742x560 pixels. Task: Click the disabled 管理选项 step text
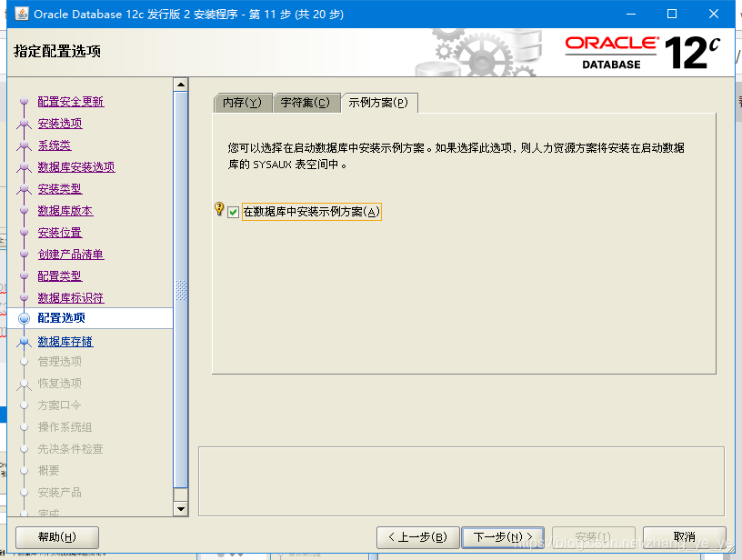pyautogui.click(x=60, y=361)
